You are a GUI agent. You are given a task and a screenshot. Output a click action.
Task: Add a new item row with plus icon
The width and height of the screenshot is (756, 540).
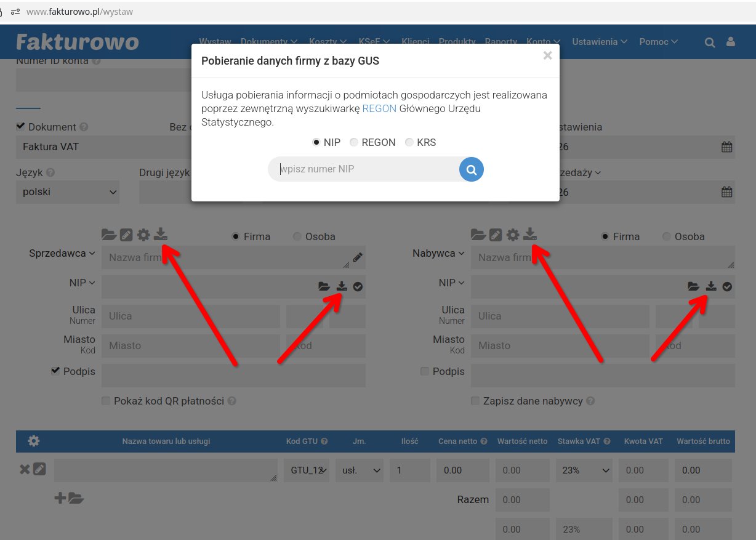[x=60, y=498]
